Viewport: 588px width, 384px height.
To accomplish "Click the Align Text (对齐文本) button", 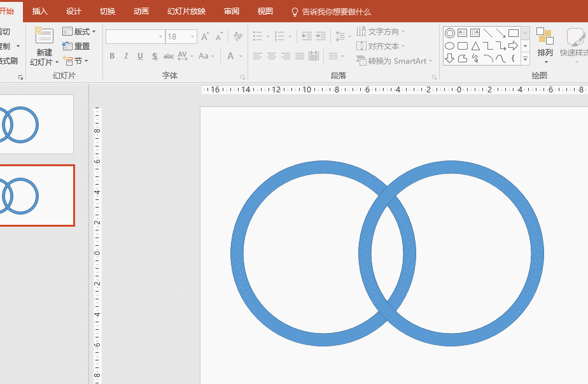I will point(381,46).
